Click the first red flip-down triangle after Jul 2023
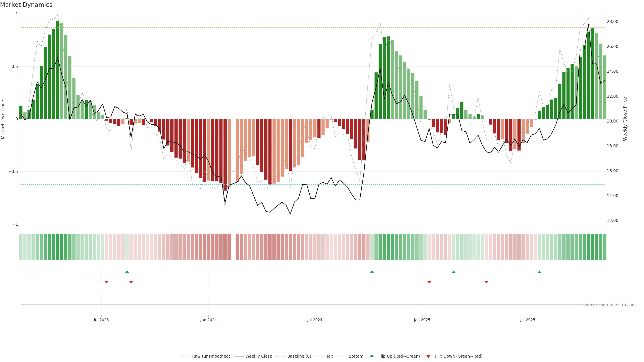 click(106, 282)
